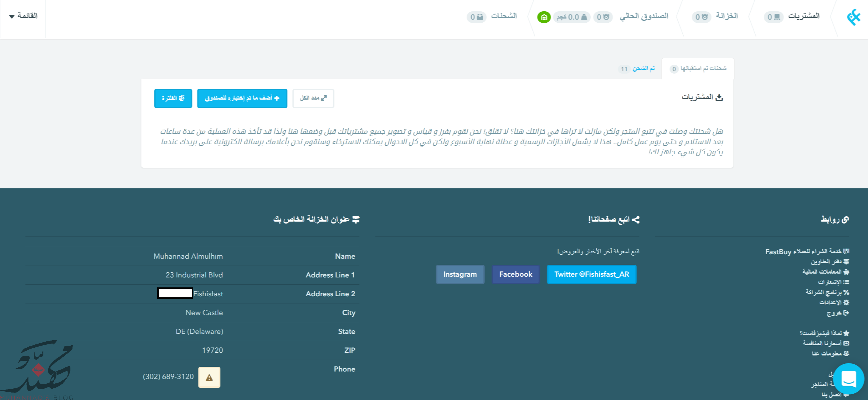Viewport: 868px width, 400px height.
Task: Click the خروج logout link
Action: [x=838, y=313]
